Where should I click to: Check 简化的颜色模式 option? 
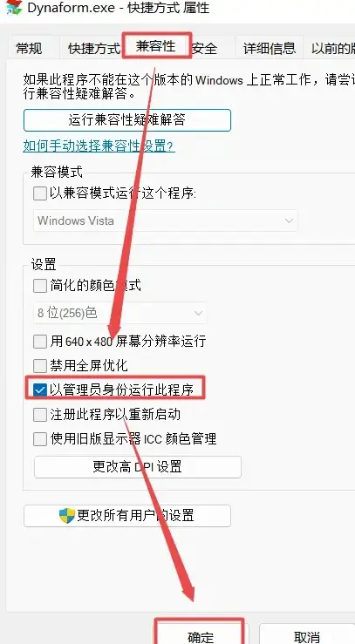[x=40, y=286]
